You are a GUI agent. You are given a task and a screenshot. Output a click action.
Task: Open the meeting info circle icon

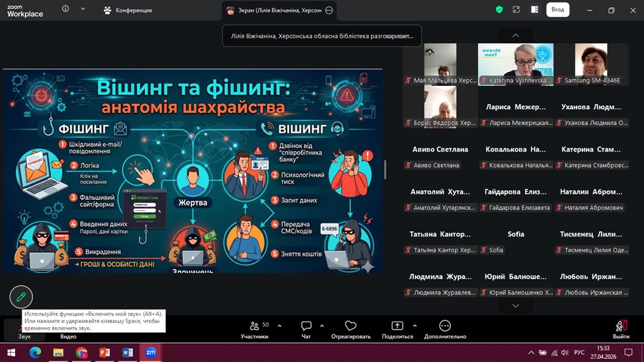65,9
